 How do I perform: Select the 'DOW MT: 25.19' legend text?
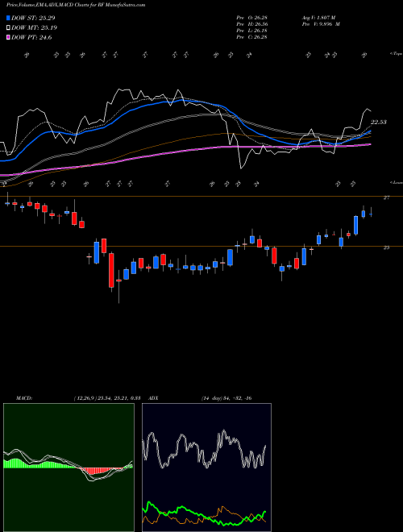[x=34, y=28]
